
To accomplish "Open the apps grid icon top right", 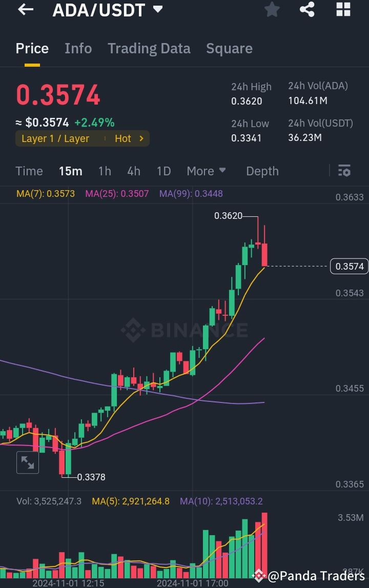I will click(x=342, y=9).
